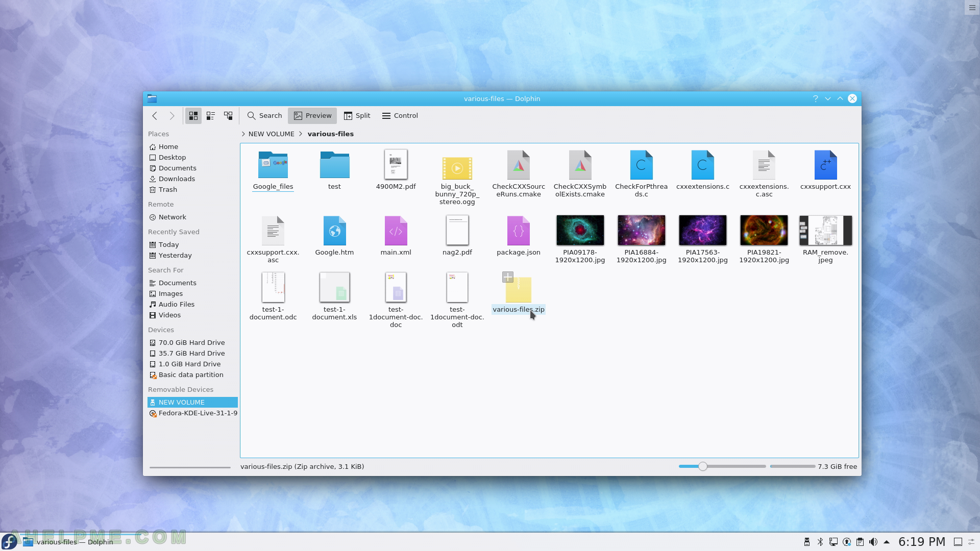
Task: Select test-1document-doc.odt file icon
Action: (457, 287)
